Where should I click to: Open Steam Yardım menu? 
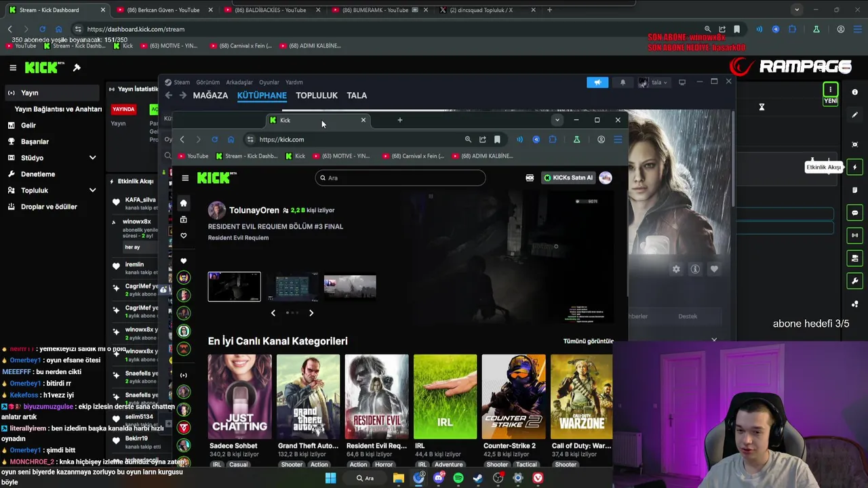coord(294,82)
